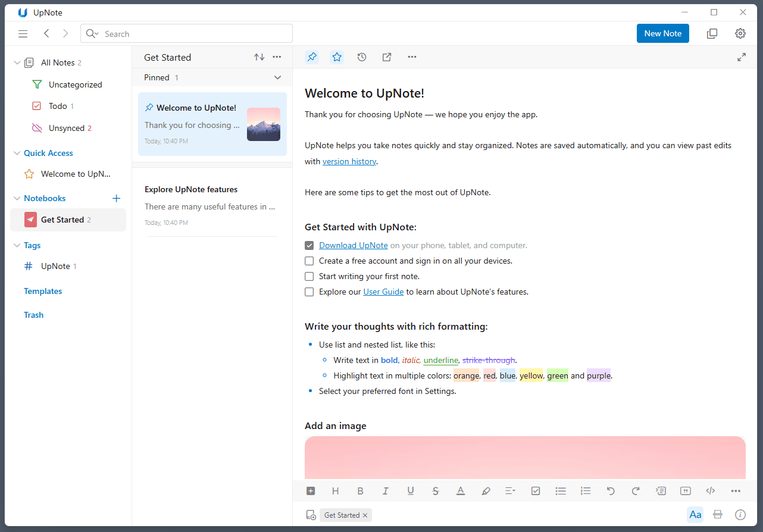Open the text color tool
This screenshot has width=763, height=532.
tap(461, 491)
